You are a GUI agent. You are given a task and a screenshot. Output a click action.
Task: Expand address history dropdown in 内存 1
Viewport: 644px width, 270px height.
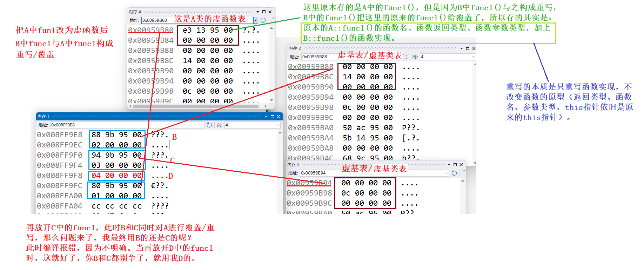tap(202, 125)
